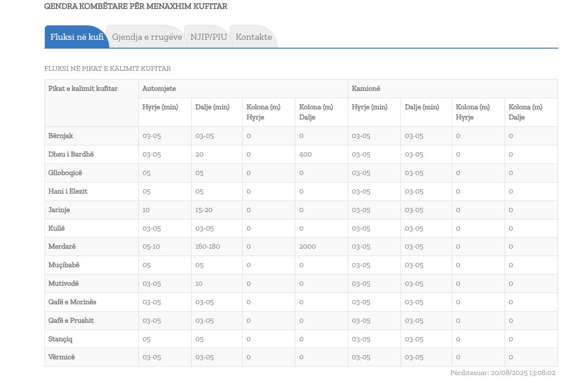588x388 pixels.
Task: Select the Kontakte tab
Action: [x=253, y=37]
